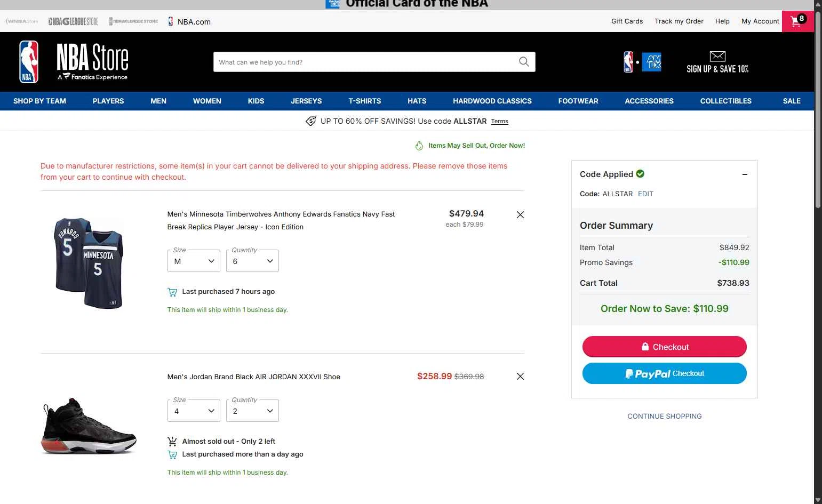Open the Footwear menu
Image resolution: width=822 pixels, height=504 pixels.
(x=578, y=101)
